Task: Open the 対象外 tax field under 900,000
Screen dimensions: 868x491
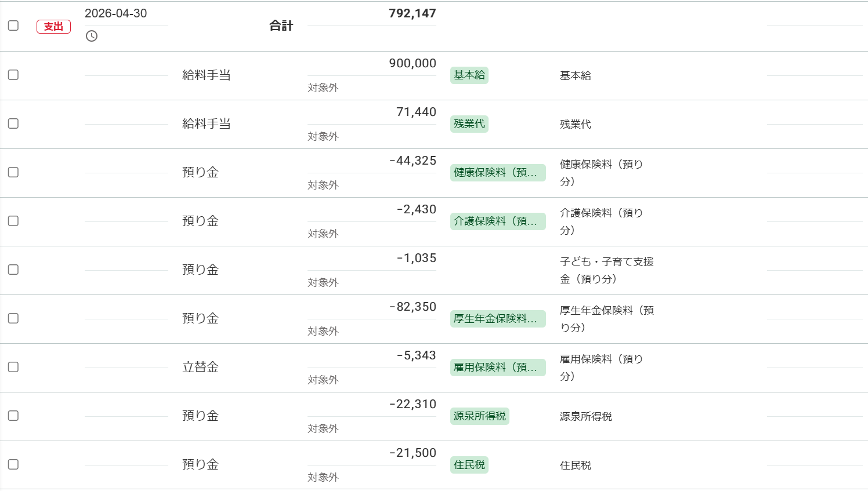Action: (323, 88)
